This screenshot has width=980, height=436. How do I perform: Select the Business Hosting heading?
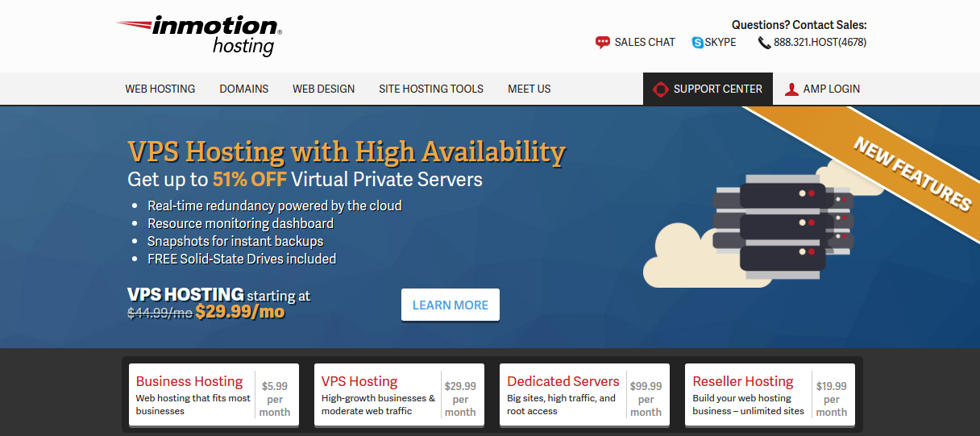[189, 381]
